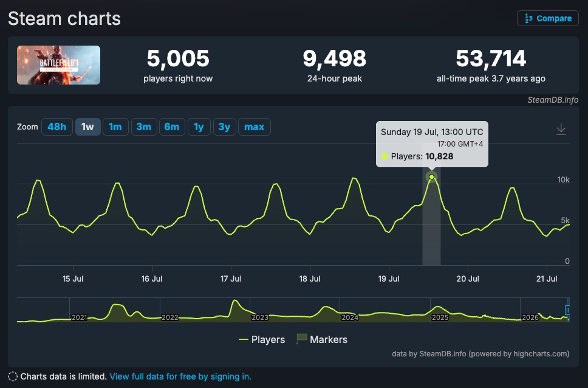Viewport: 588px width, 388px height.
Task: Click the chart download arrow icon
Action: [x=561, y=129]
